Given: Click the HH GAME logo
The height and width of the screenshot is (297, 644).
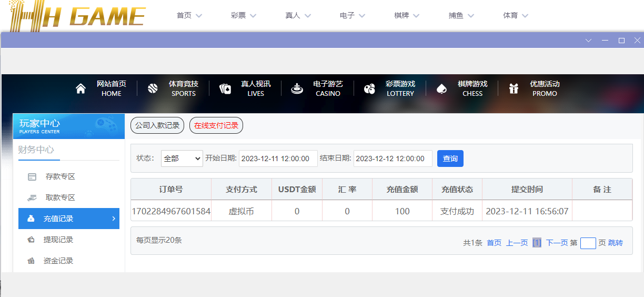Looking at the screenshot, I should [x=78, y=16].
